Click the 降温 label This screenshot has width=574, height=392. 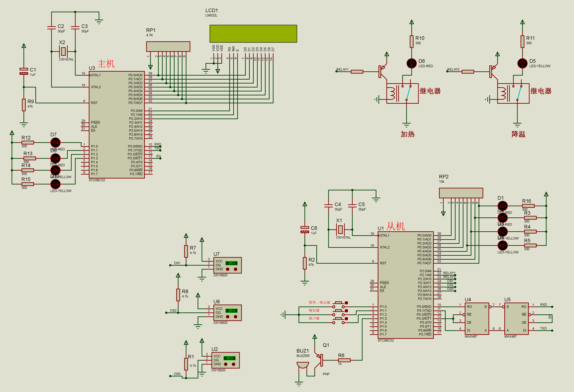[518, 134]
